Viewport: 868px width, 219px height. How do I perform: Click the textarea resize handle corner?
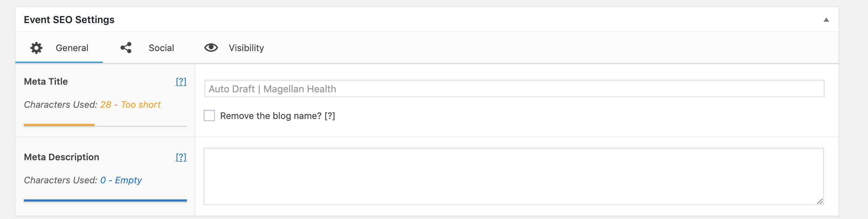pos(820,201)
